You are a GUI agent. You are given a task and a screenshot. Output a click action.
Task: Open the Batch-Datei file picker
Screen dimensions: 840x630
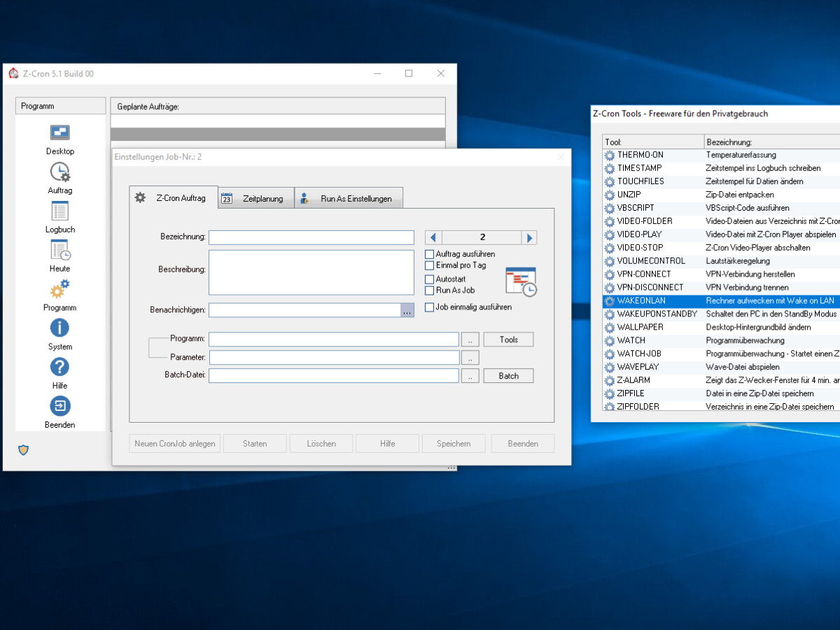click(470, 375)
